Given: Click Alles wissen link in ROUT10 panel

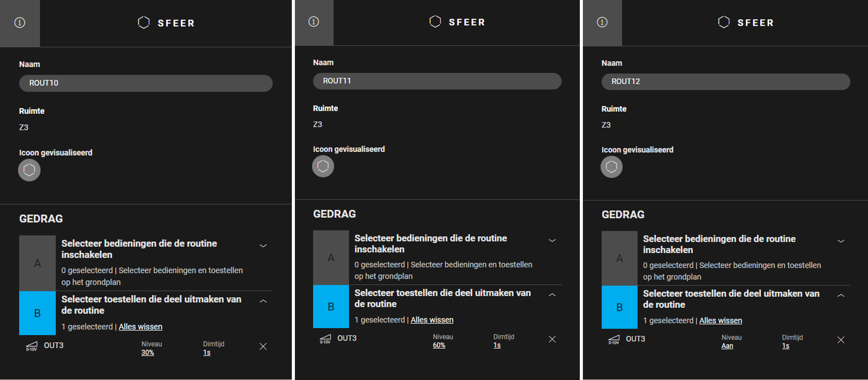Looking at the screenshot, I should click(x=141, y=327).
